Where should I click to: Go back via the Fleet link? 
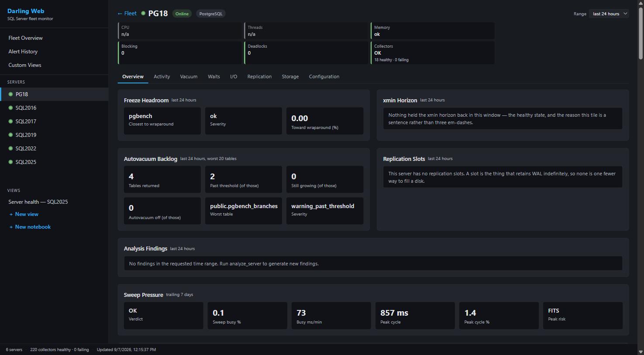[127, 14]
